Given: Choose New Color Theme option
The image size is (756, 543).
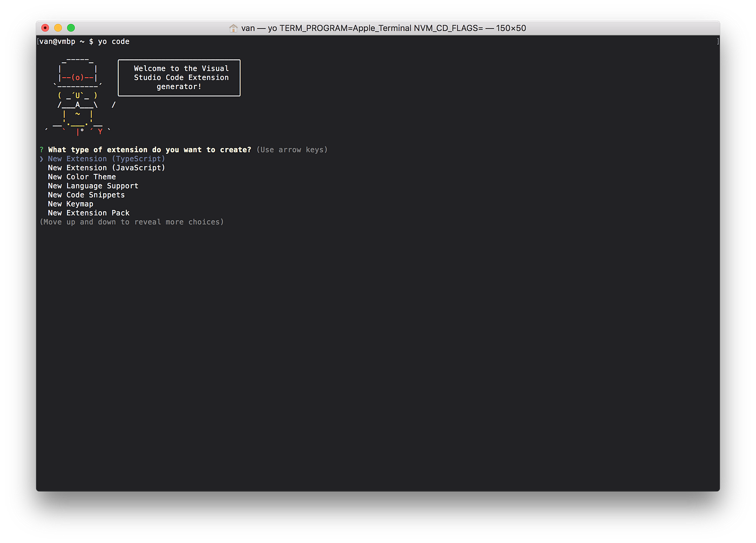Looking at the screenshot, I should [82, 177].
